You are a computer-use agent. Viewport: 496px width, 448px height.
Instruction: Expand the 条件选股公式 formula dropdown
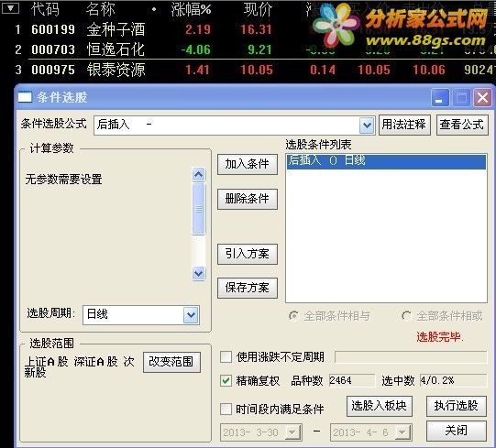(x=367, y=126)
